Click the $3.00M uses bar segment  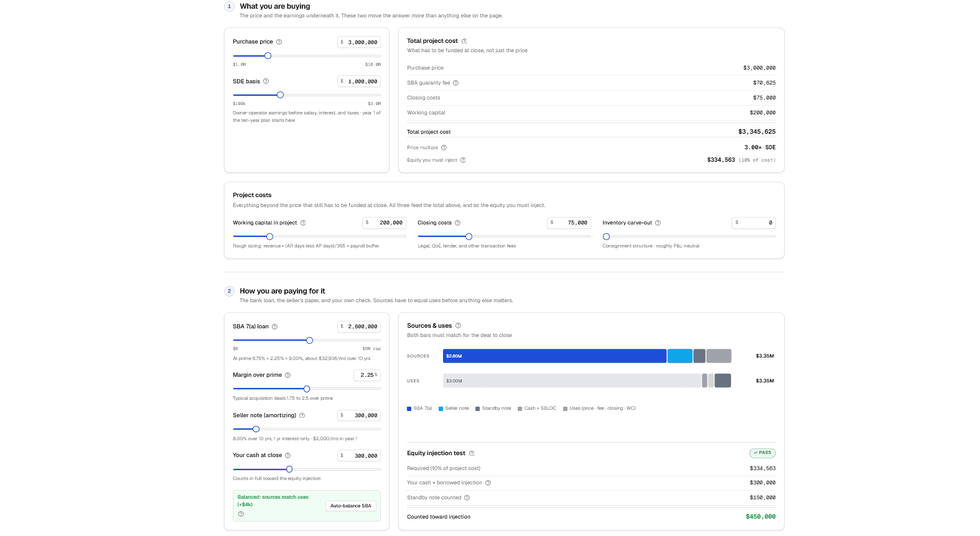572,381
